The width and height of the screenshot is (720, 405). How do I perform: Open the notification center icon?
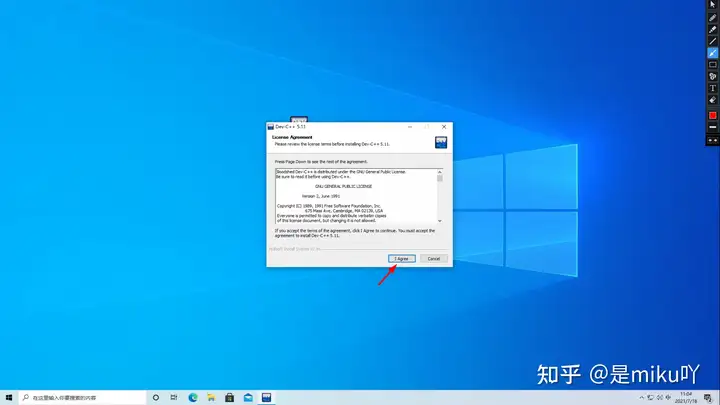point(708,398)
